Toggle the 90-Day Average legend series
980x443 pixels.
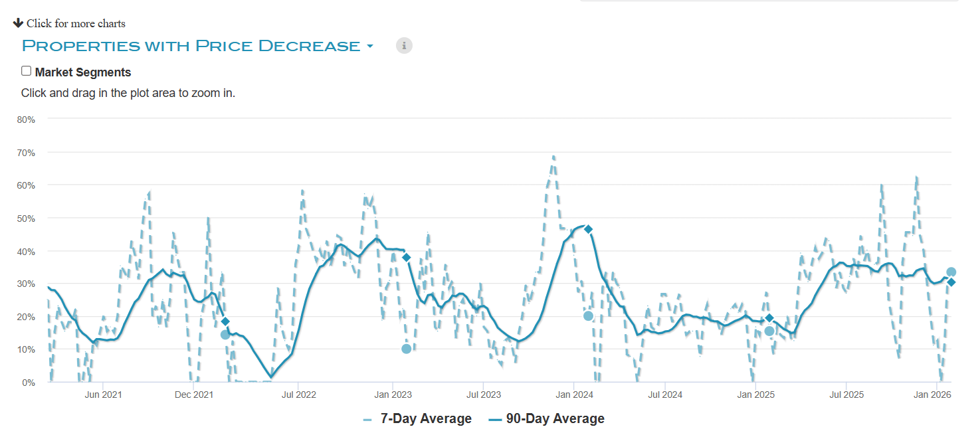tap(547, 419)
